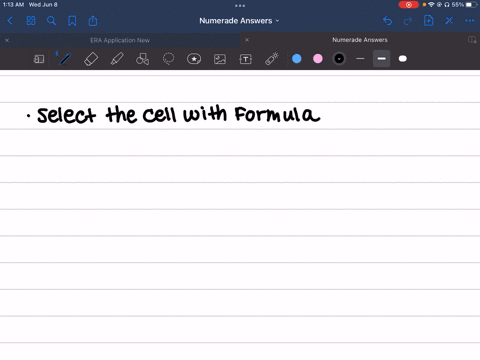The width and height of the screenshot is (480, 360).
Task: Select the Laser pointer tool
Action: pos(272,59)
